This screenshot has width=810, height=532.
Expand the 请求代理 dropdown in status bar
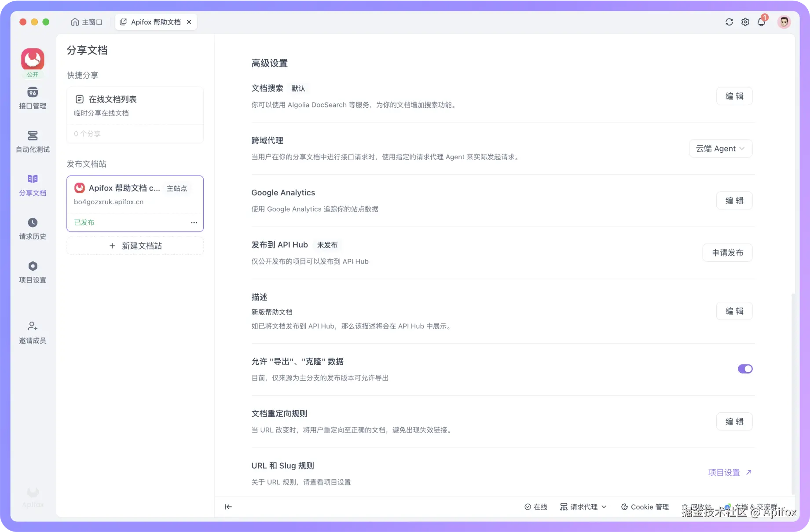pos(583,506)
